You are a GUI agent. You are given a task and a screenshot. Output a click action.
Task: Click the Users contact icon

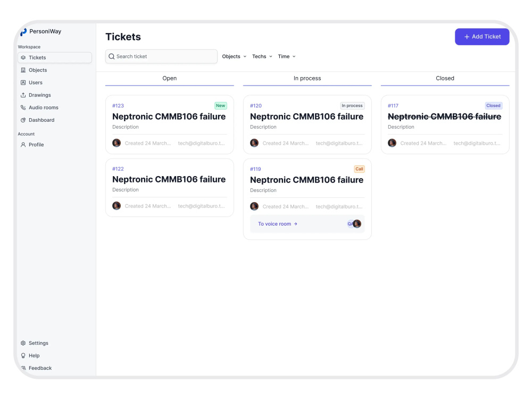23,83
